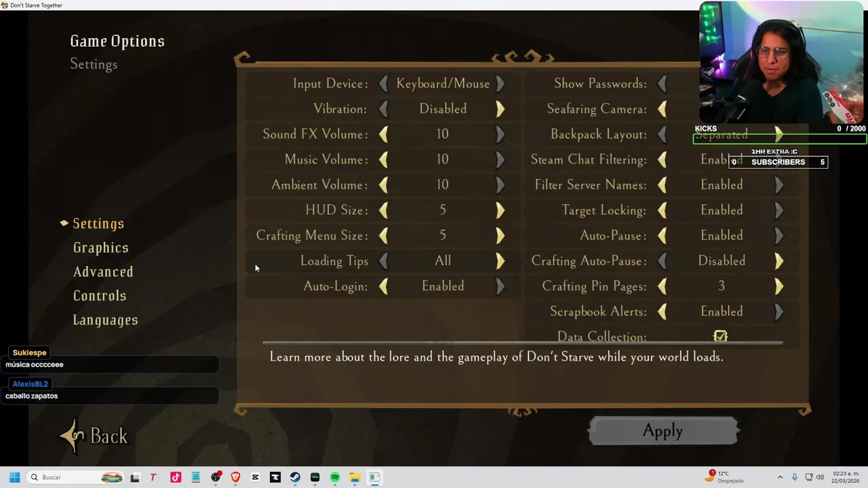
Task: Click the microphone tray icon
Action: 795,477
